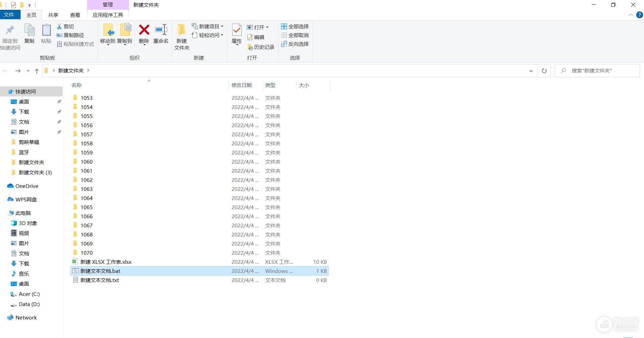The width and height of the screenshot is (644, 338).
Task: Click the 管理 contextual tab header
Action: click(x=108, y=5)
